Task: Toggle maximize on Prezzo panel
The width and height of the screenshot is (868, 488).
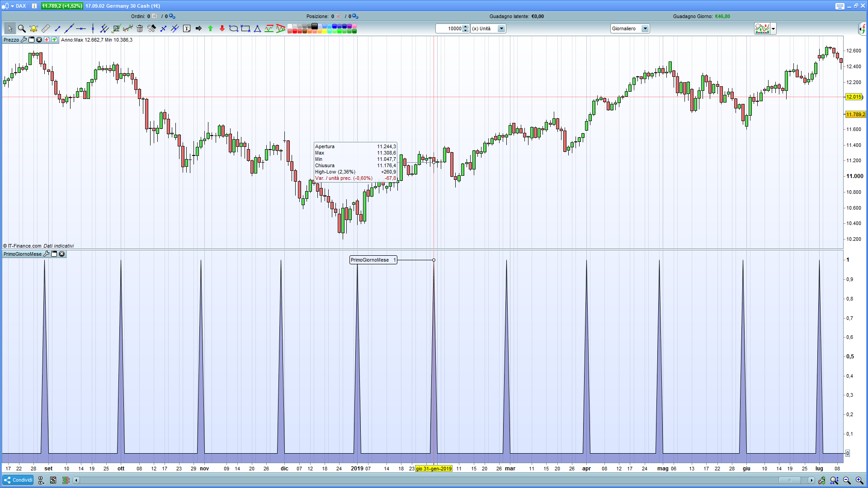Action: 32,40
